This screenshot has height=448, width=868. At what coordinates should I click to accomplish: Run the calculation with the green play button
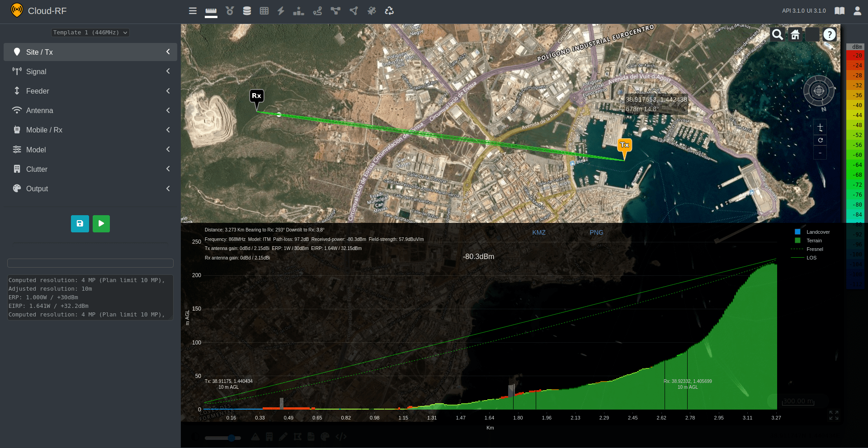click(x=101, y=223)
